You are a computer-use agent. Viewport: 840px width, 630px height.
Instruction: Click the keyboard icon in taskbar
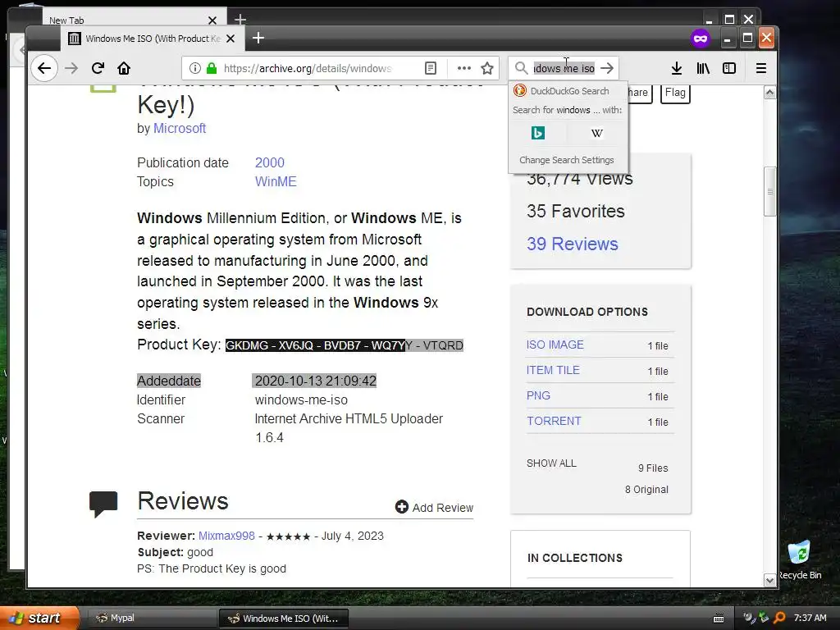(x=719, y=619)
